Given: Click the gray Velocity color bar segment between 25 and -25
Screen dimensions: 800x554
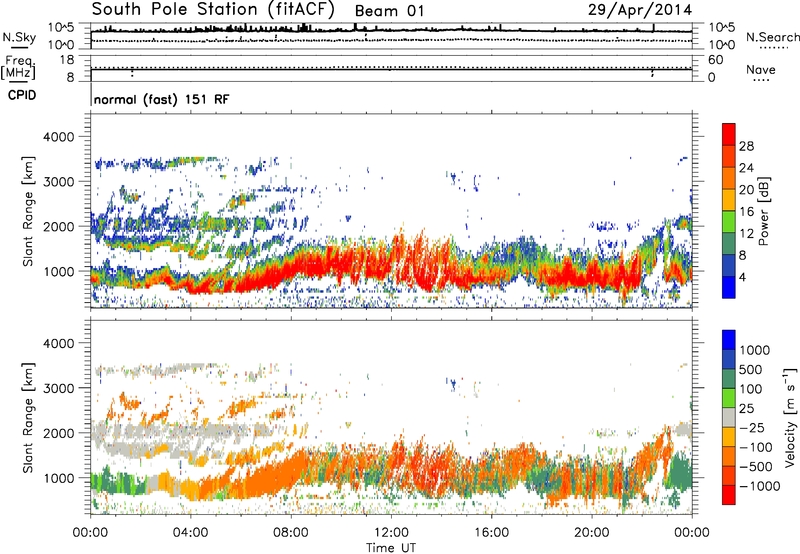Looking at the screenshot, I should (729, 417).
